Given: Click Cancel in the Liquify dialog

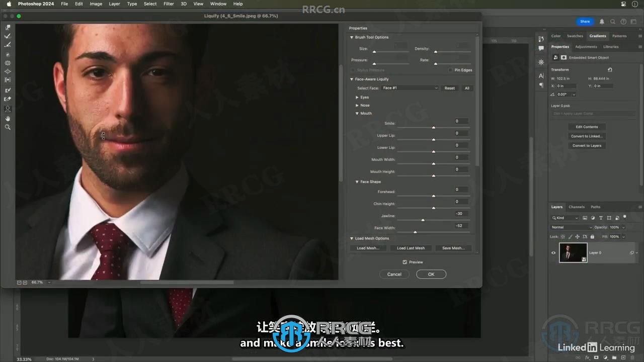Looking at the screenshot, I should (x=394, y=274).
